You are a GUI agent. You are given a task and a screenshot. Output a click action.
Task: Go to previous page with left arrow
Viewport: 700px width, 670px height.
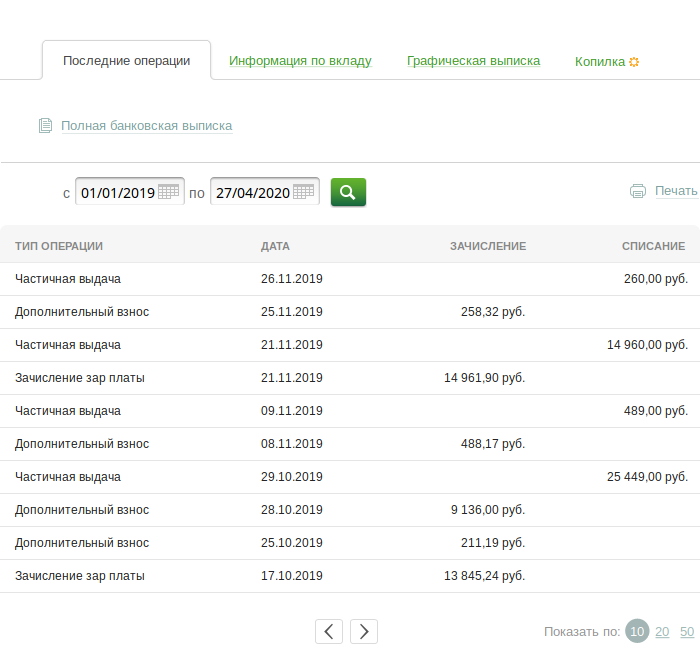tap(329, 631)
